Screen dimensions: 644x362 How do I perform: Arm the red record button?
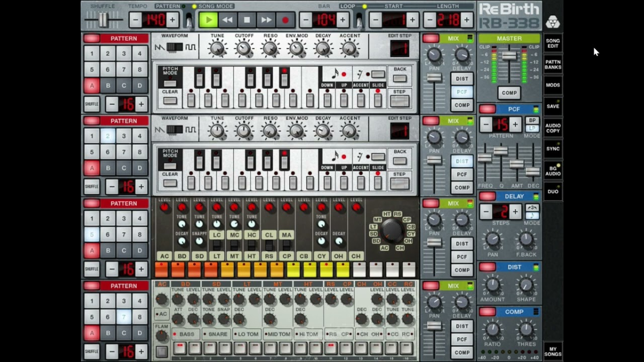286,20
